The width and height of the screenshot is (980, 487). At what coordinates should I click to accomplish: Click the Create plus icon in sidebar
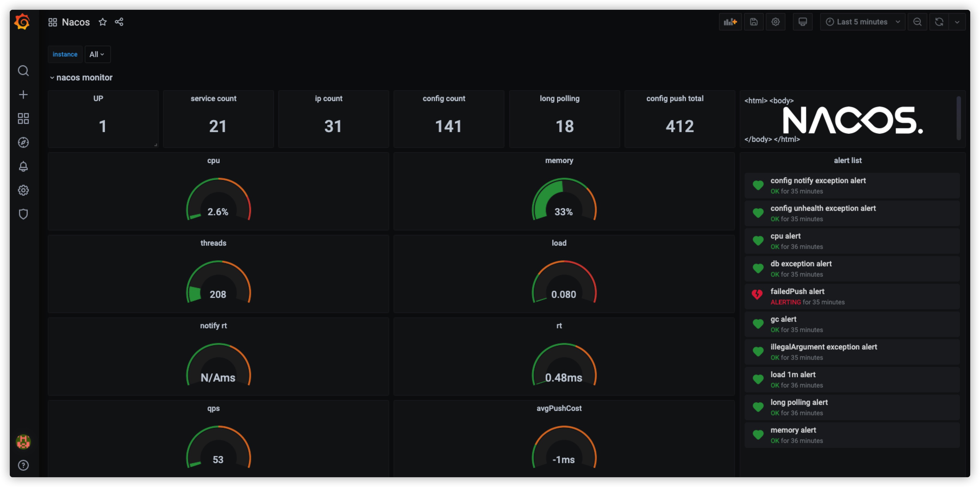click(23, 94)
